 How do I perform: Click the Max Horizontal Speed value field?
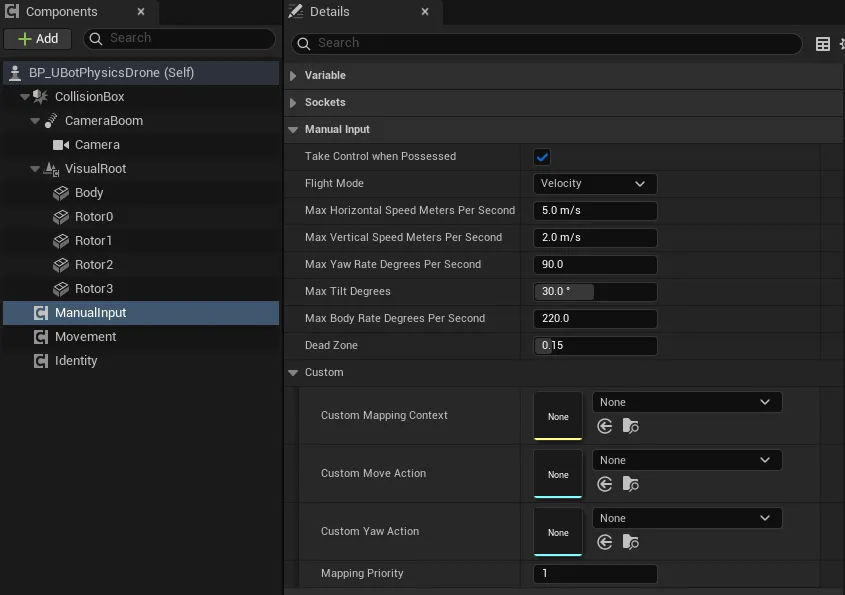pyautogui.click(x=595, y=211)
